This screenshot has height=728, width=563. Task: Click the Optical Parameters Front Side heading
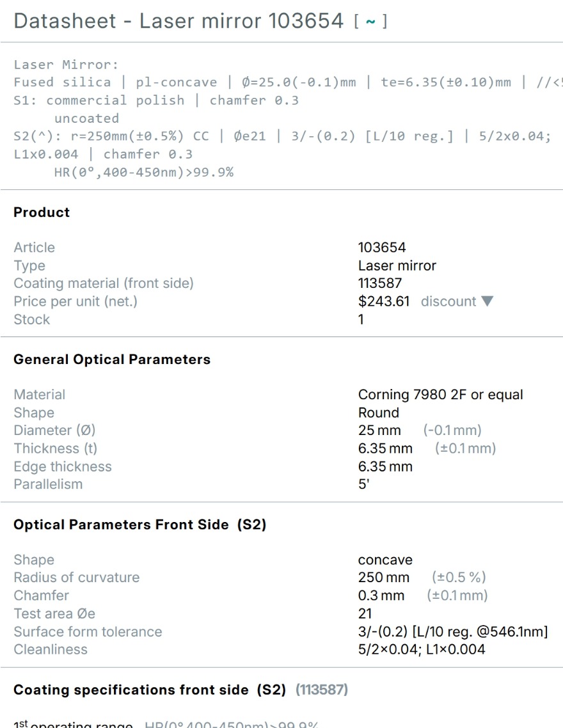[139, 525]
